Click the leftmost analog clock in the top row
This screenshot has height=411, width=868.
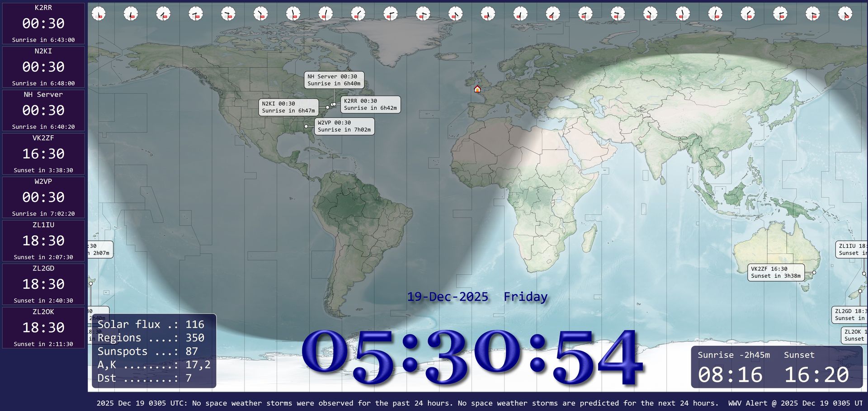(x=98, y=14)
